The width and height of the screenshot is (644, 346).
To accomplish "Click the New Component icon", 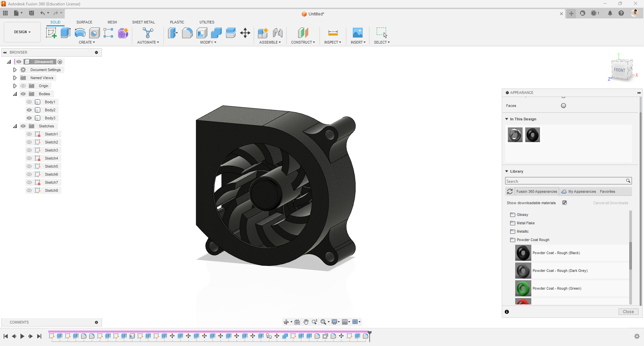I will pos(263,33).
